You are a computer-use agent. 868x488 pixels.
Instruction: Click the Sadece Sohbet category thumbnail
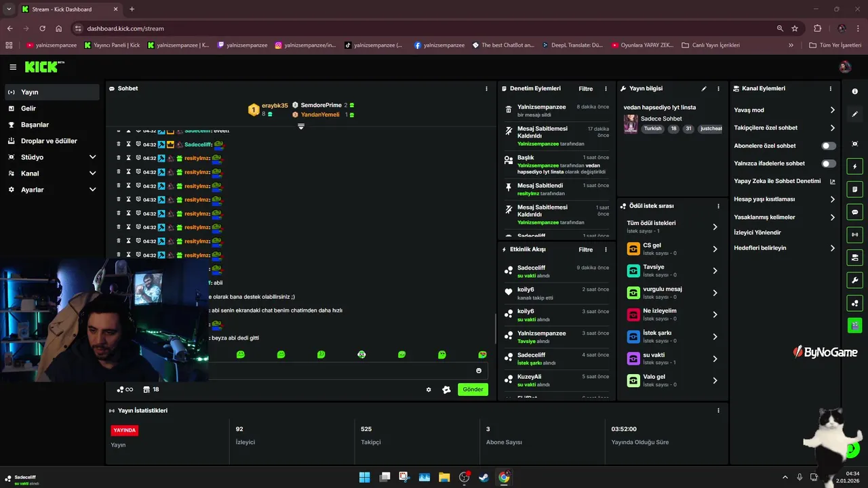631,124
